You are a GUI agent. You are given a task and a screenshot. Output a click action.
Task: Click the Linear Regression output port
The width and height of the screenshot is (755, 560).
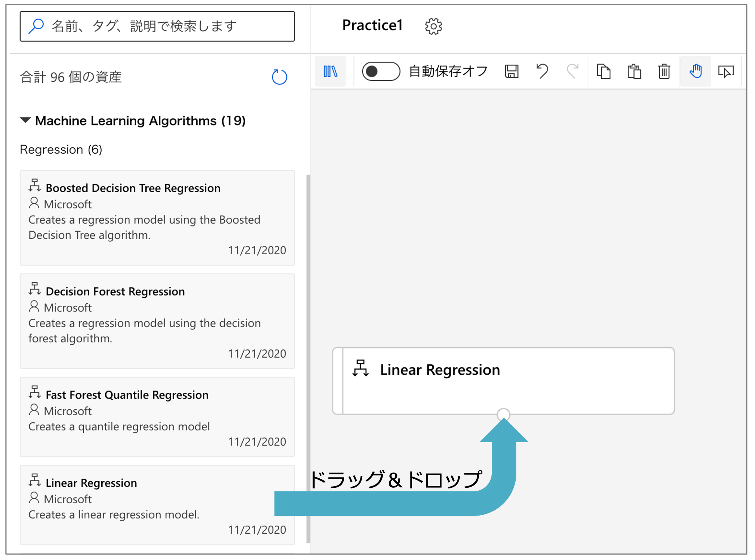(503, 414)
